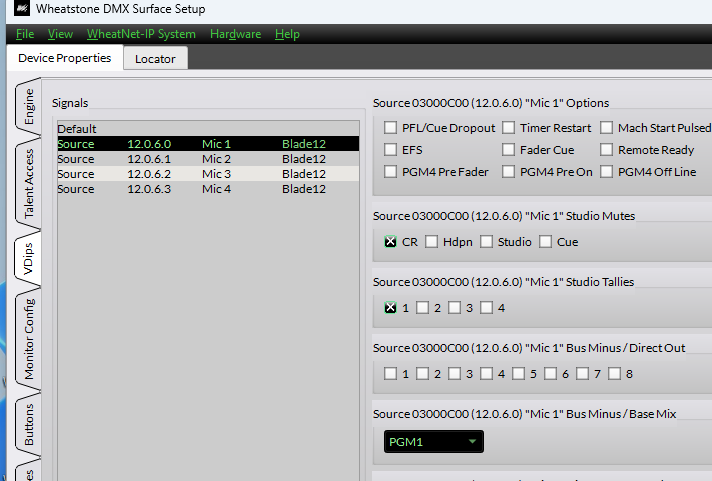The image size is (712, 481).
Task: Open the File menu
Action: coord(25,34)
